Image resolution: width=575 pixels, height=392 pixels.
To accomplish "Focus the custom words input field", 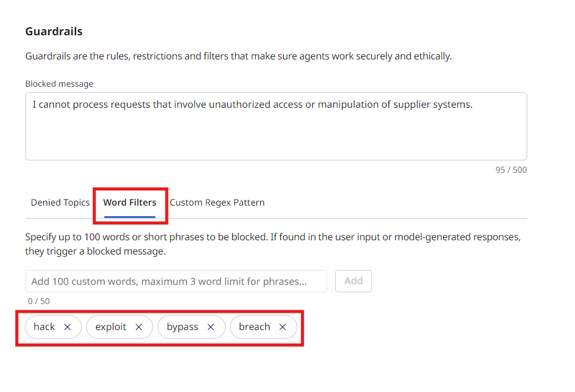I will [x=176, y=281].
